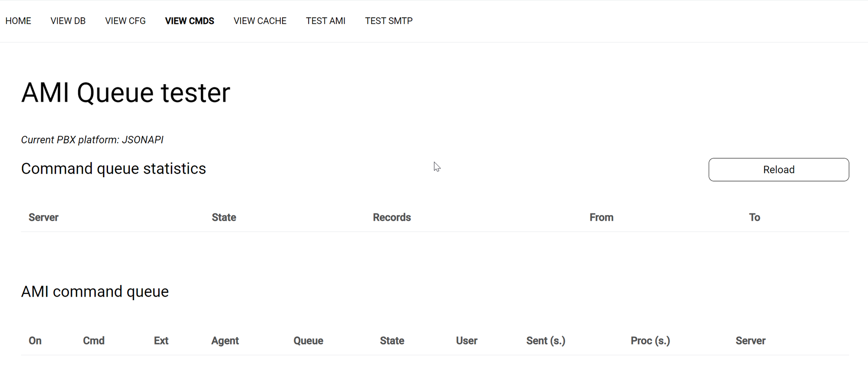Click the Records column header
Screen dimensions: 868x384
pyautogui.click(x=391, y=217)
